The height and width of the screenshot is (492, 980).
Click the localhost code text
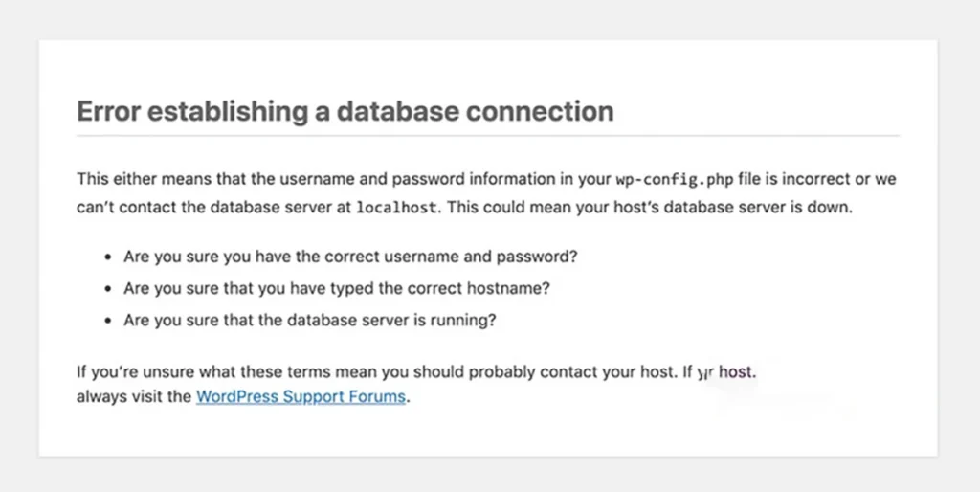point(398,208)
